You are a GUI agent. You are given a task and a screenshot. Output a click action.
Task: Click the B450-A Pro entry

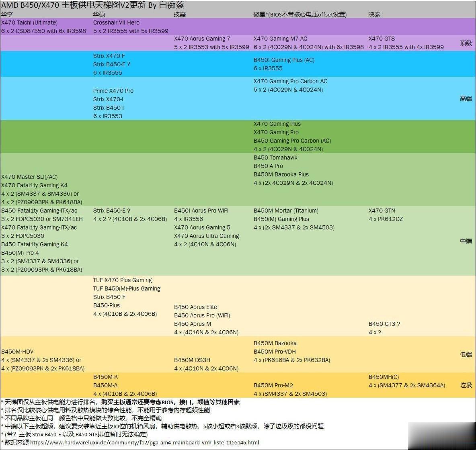(269, 166)
